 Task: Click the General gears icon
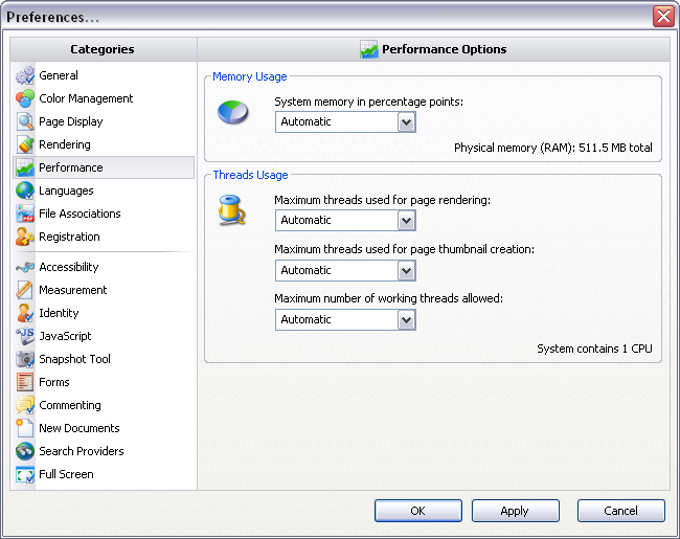[x=25, y=75]
